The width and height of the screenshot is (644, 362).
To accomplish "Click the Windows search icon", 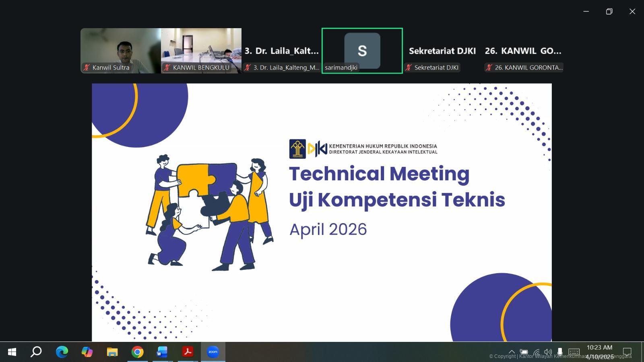I will pyautogui.click(x=36, y=352).
